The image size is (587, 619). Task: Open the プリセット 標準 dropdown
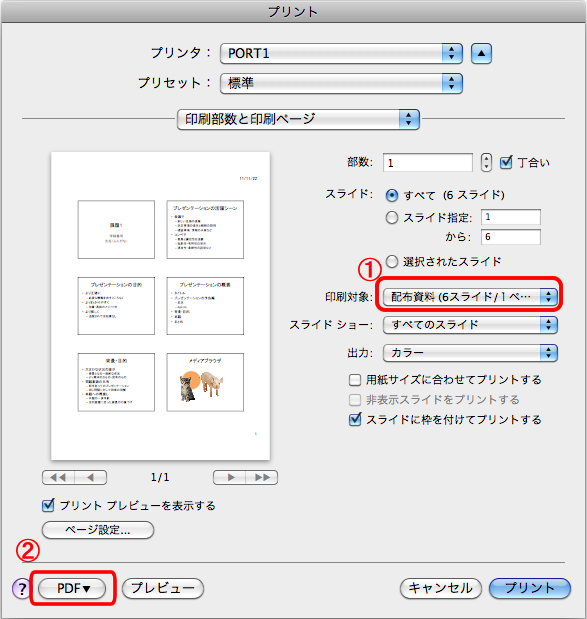click(341, 83)
